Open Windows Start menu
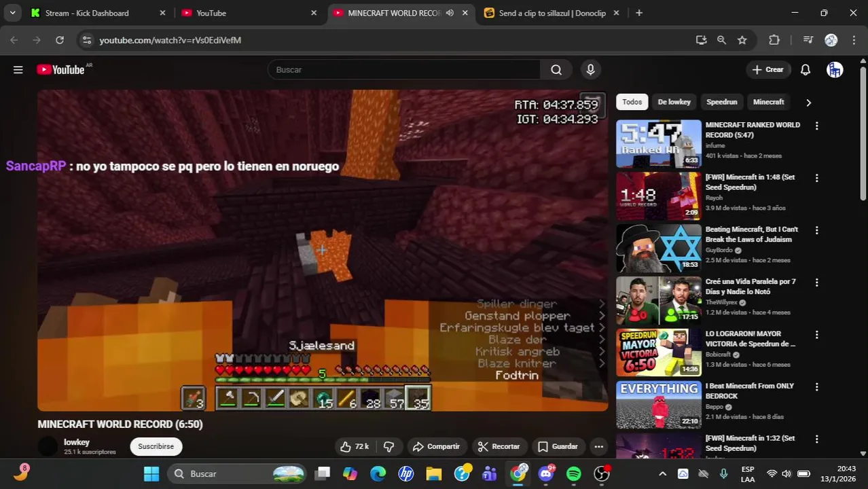Screen dimensions: 868x489 click(x=151, y=473)
